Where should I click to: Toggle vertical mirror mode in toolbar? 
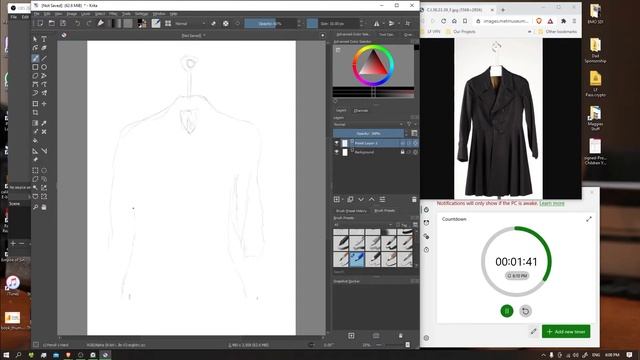pyautogui.click(x=391, y=24)
